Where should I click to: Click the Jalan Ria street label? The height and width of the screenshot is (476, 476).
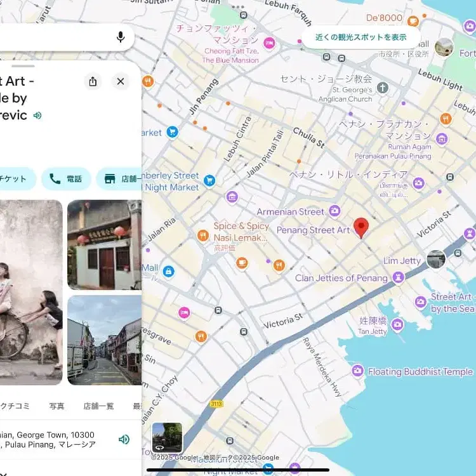coord(162,229)
